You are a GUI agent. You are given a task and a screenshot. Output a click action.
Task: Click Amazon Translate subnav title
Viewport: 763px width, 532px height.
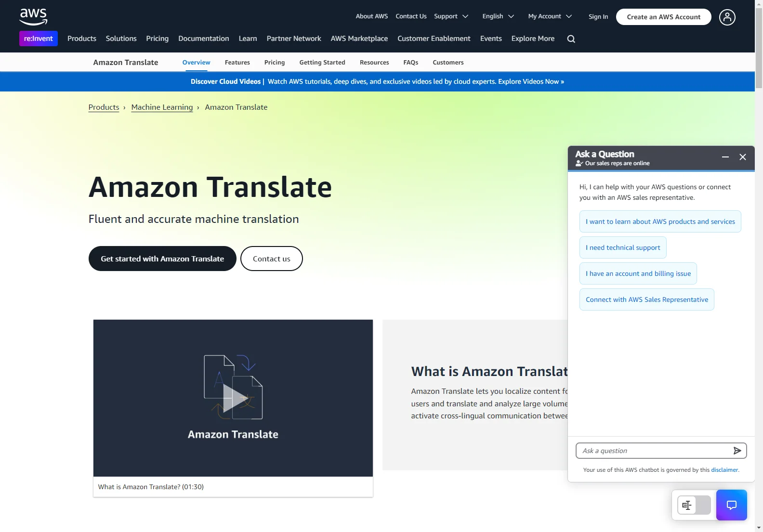(126, 63)
